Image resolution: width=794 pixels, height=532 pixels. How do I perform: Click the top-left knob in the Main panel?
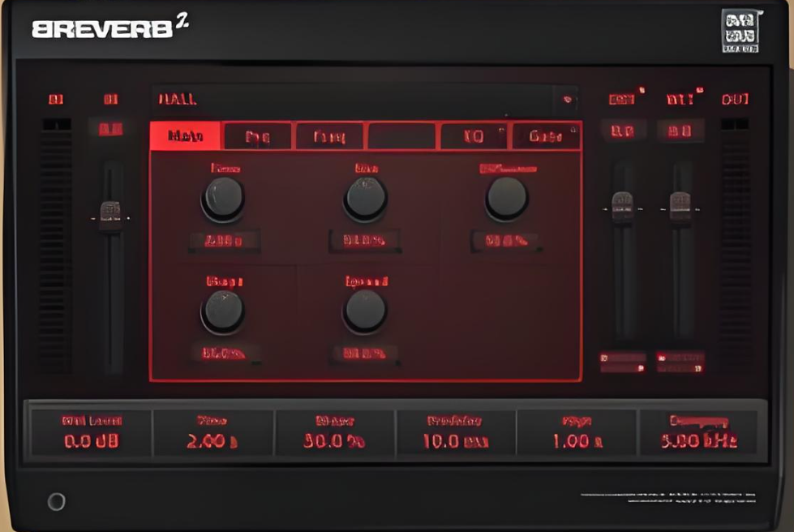click(223, 199)
